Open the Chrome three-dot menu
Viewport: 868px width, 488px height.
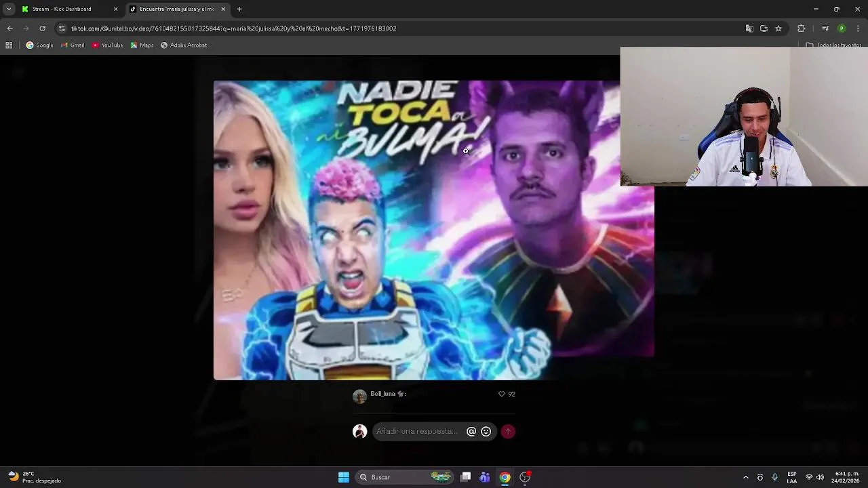click(858, 28)
